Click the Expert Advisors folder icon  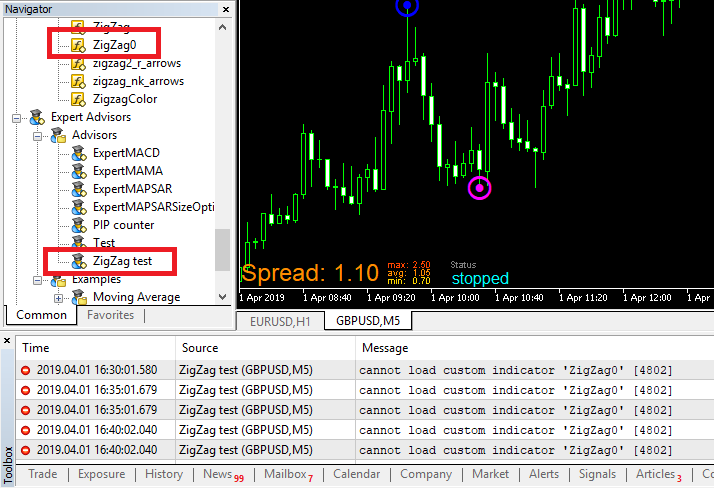point(37,117)
